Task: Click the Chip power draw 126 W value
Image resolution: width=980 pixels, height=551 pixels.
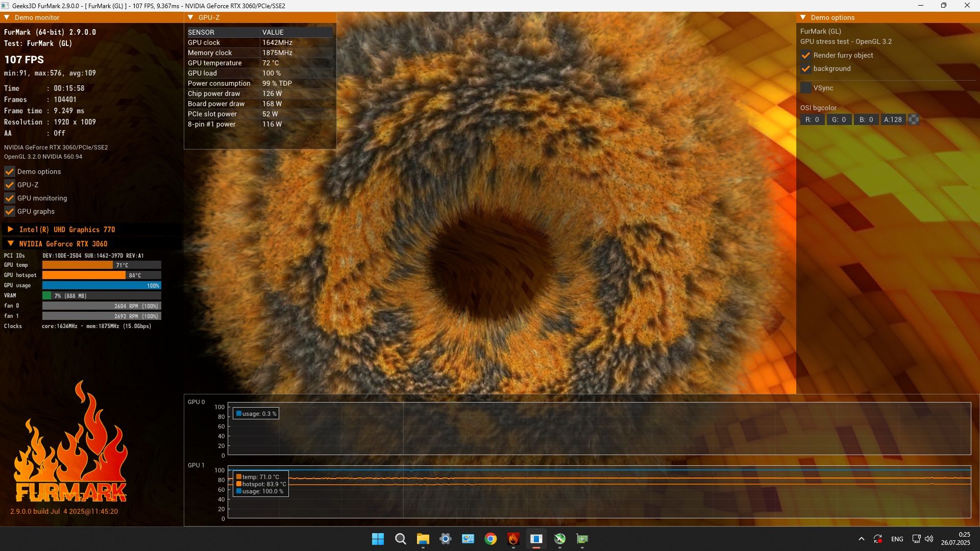Action: pos(272,93)
